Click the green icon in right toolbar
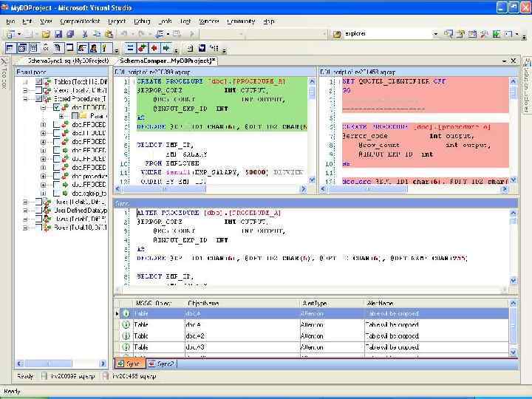The width and height of the screenshot is (532, 399). pyautogui.click(x=497, y=34)
